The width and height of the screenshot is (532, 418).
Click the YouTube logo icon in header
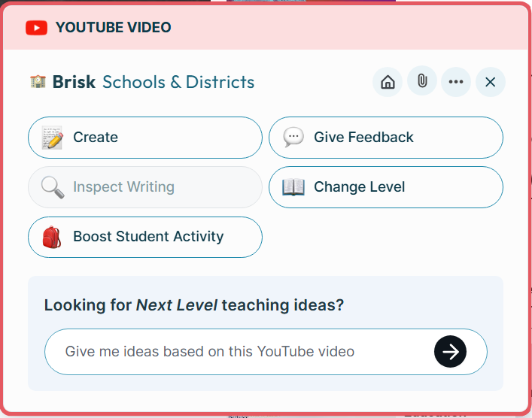coord(36,28)
